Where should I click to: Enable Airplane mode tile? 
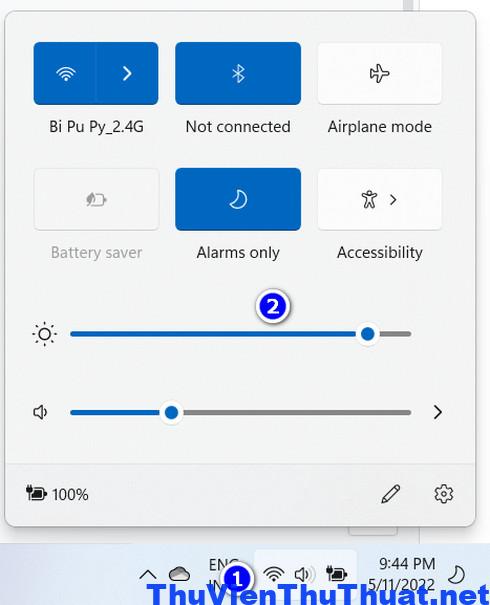380,73
